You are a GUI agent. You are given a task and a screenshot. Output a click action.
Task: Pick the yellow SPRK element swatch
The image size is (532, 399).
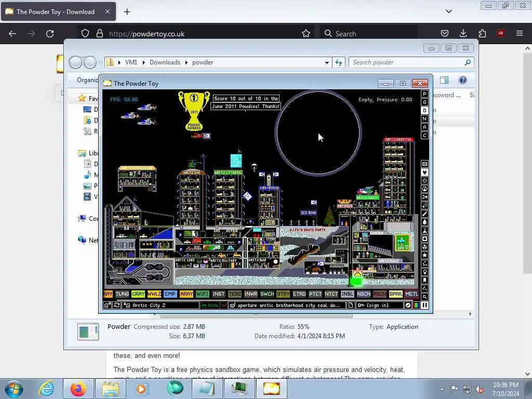(x=395, y=294)
